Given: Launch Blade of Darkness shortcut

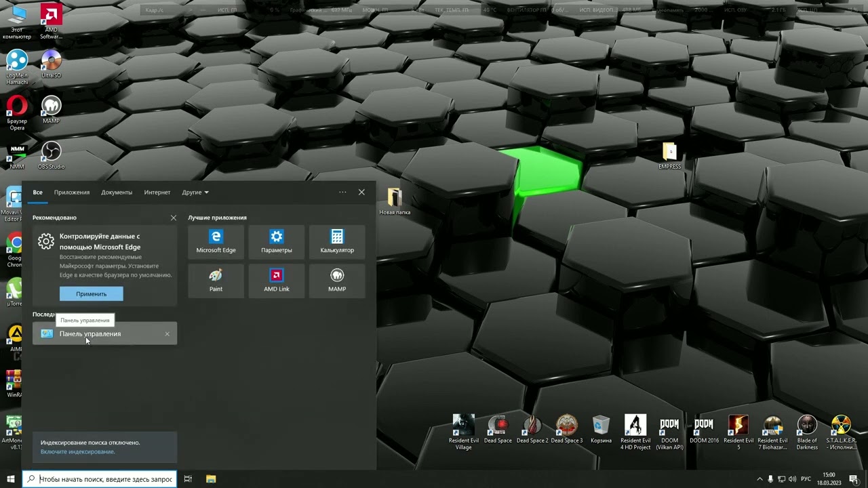Looking at the screenshot, I should click(x=807, y=432).
